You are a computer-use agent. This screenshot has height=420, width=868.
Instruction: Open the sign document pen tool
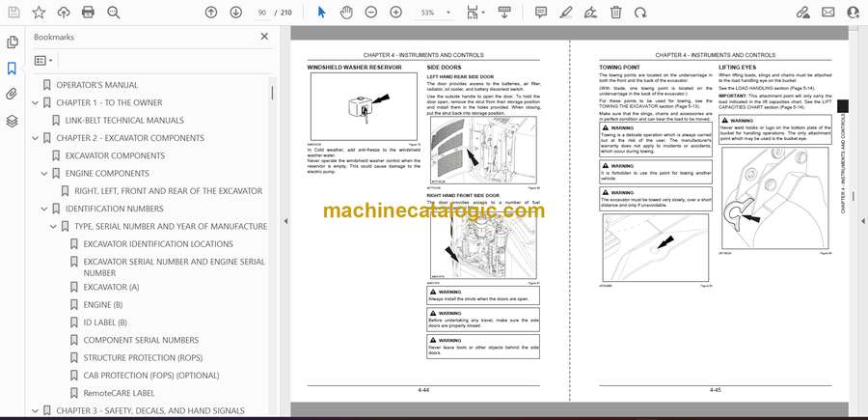pyautogui.click(x=590, y=13)
